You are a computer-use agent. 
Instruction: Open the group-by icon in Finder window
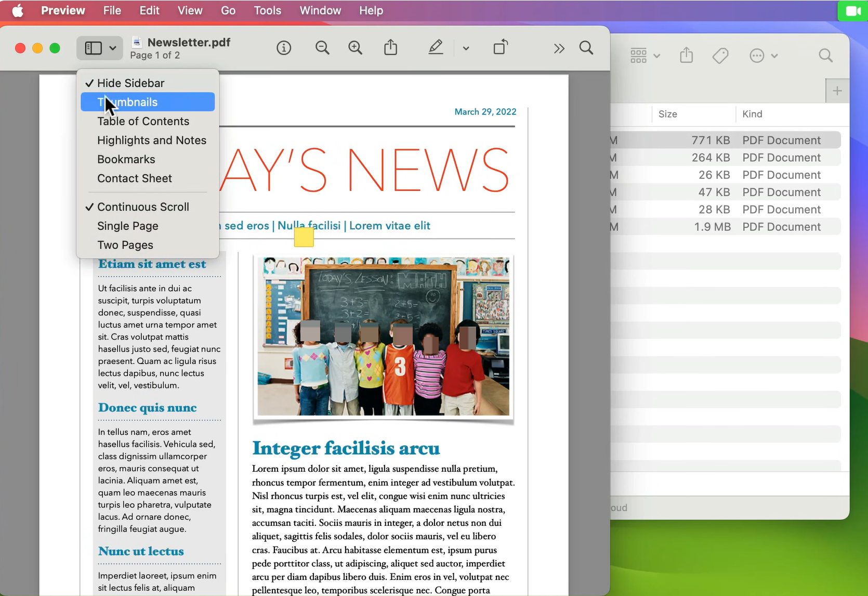(x=638, y=56)
